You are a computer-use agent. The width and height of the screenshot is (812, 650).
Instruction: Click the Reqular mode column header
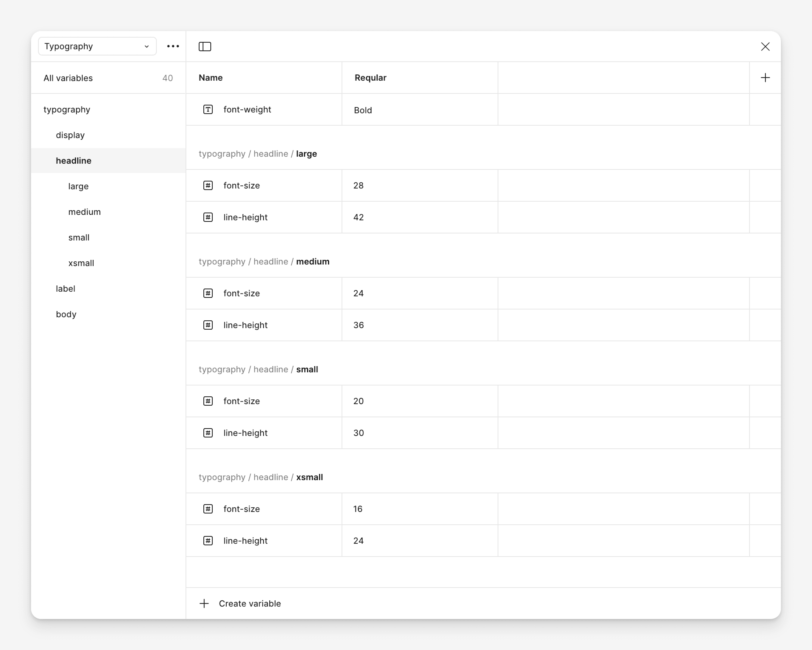pos(370,78)
